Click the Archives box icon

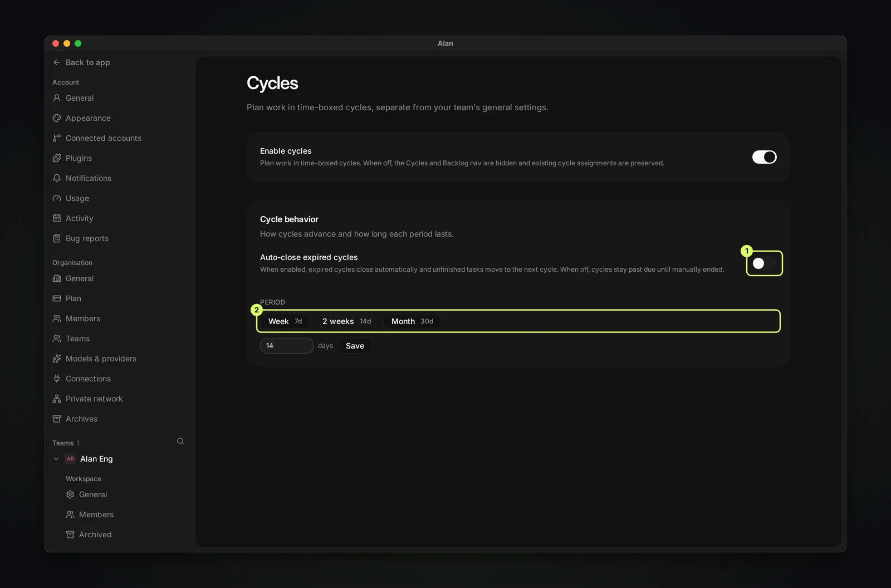(57, 419)
